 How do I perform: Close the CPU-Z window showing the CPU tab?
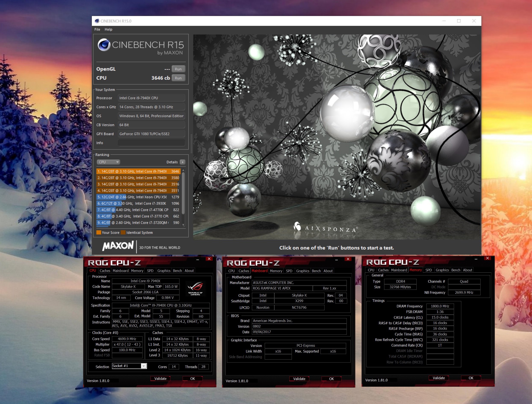click(209, 259)
